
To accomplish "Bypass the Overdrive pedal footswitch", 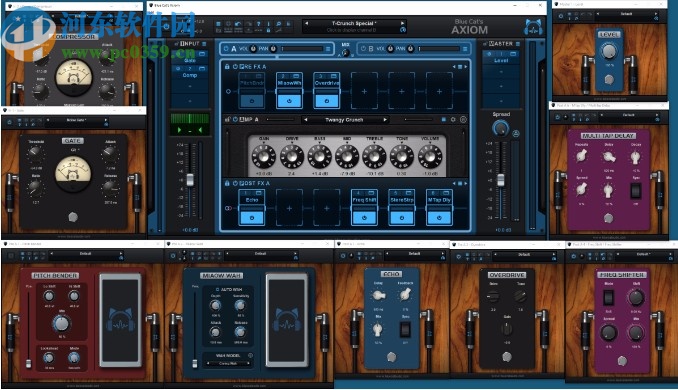I will tap(326, 101).
